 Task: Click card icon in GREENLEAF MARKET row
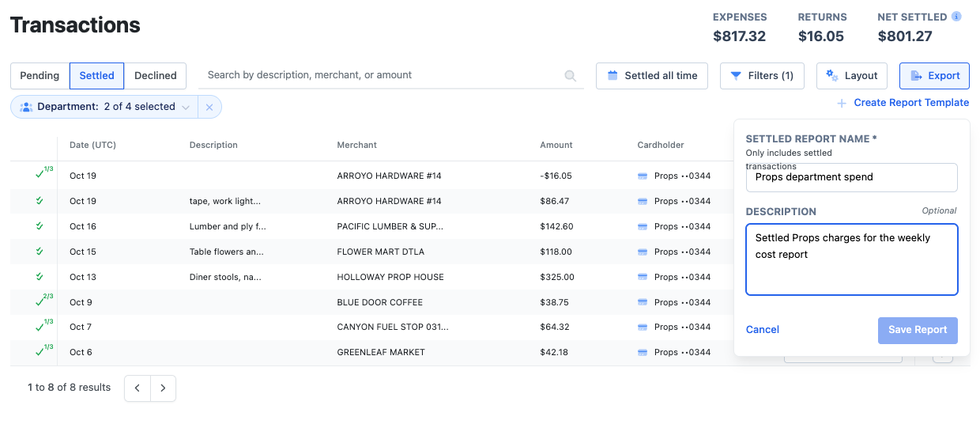pyautogui.click(x=643, y=352)
